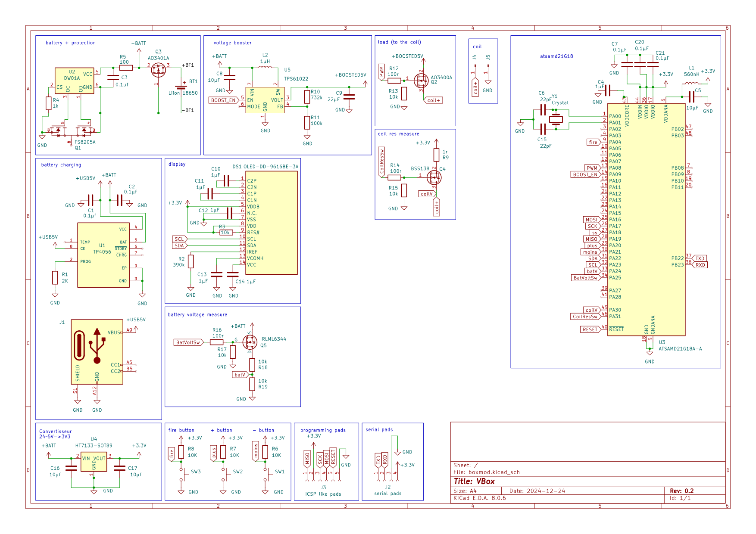Click the 'atsamd21G18' block title

click(556, 56)
